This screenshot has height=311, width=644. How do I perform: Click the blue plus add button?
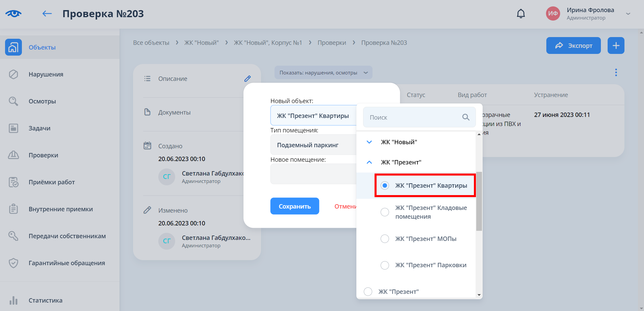pos(616,45)
